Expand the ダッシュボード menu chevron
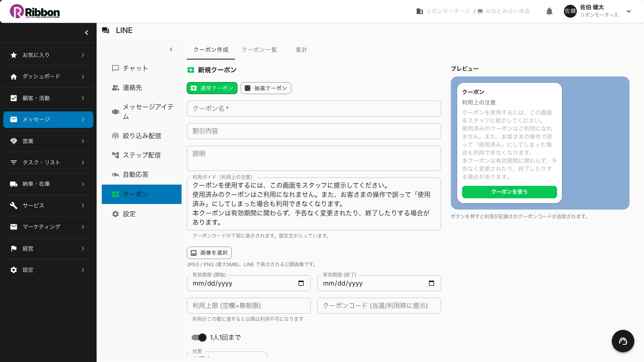This screenshot has height=362, width=644. coord(83,76)
